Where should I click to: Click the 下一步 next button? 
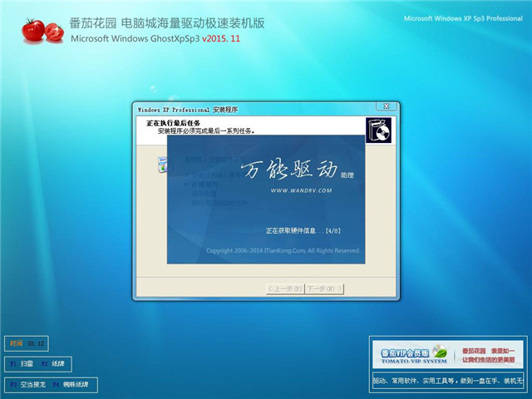pos(324,288)
